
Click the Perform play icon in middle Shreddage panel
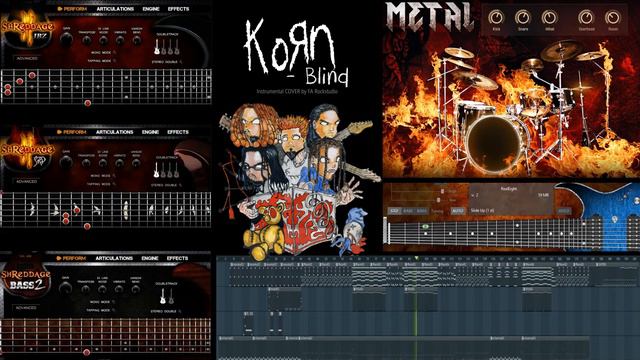click(x=59, y=132)
